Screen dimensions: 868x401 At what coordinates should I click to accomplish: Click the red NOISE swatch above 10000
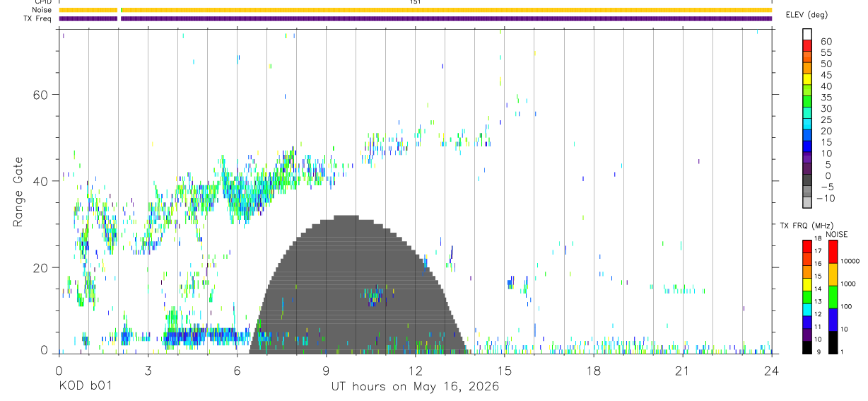pyautogui.click(x=833, y=251)
